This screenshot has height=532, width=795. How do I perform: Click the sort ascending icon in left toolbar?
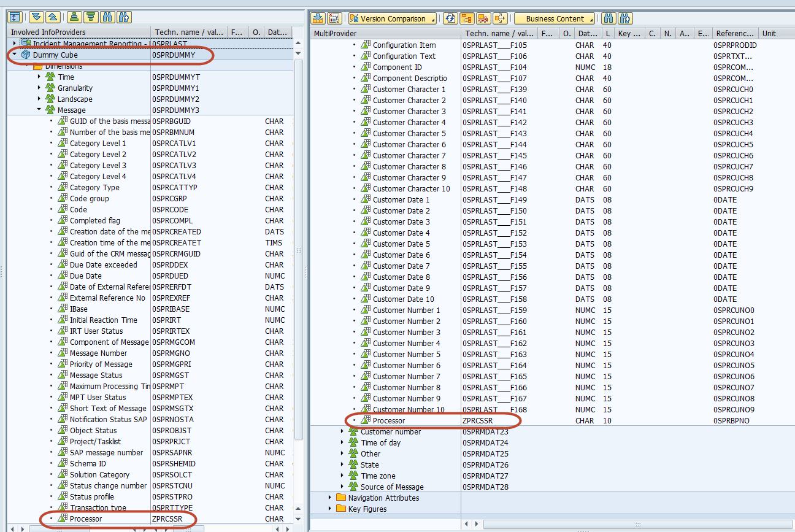74,18
